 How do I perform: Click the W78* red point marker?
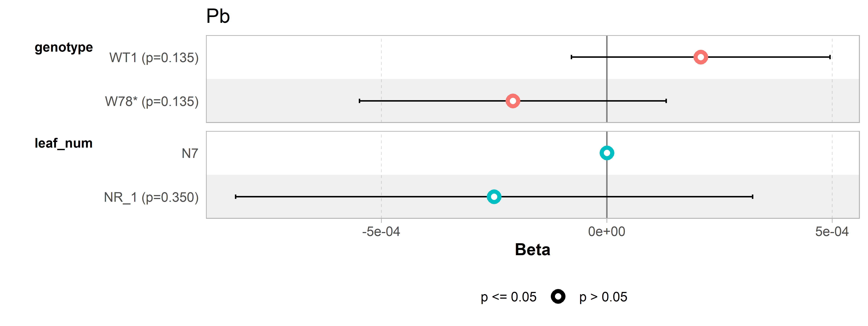point(512,101)
